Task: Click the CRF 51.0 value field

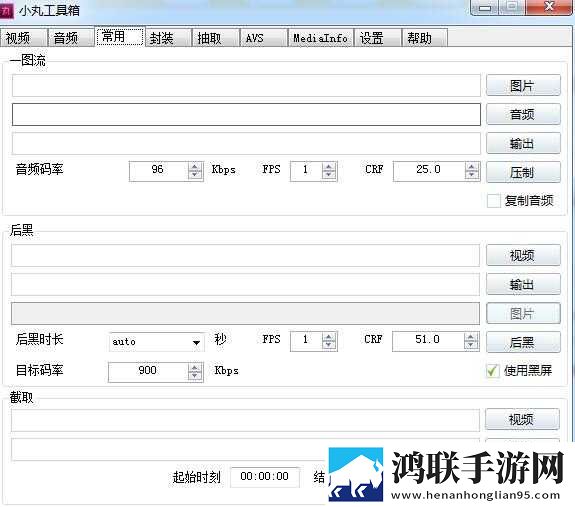Action: tap(428, 341)
